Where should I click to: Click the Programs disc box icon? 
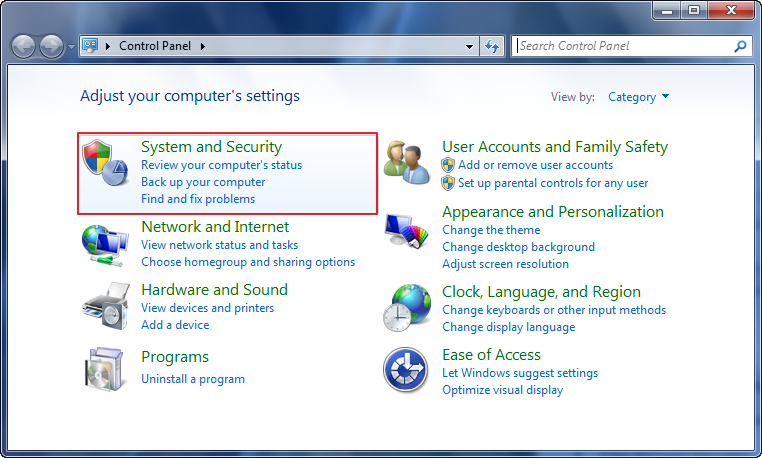pyautogui.click(x=105, y=369)
